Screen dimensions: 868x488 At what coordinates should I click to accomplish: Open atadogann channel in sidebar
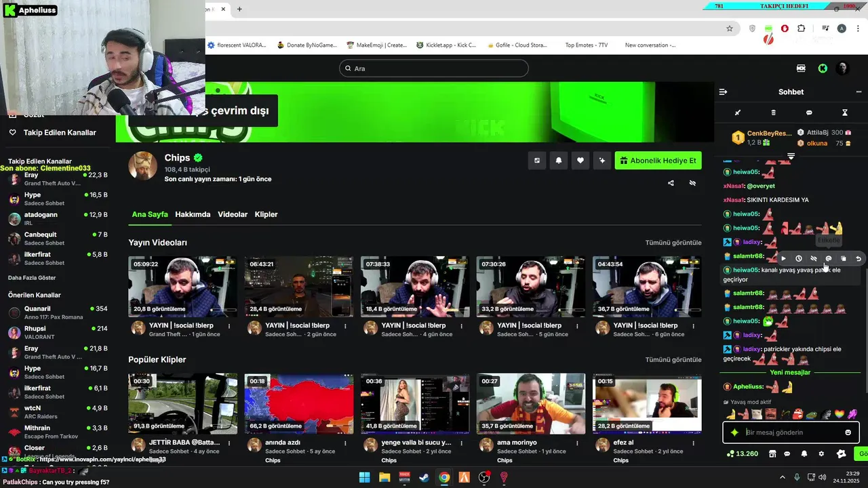point(58,218)
